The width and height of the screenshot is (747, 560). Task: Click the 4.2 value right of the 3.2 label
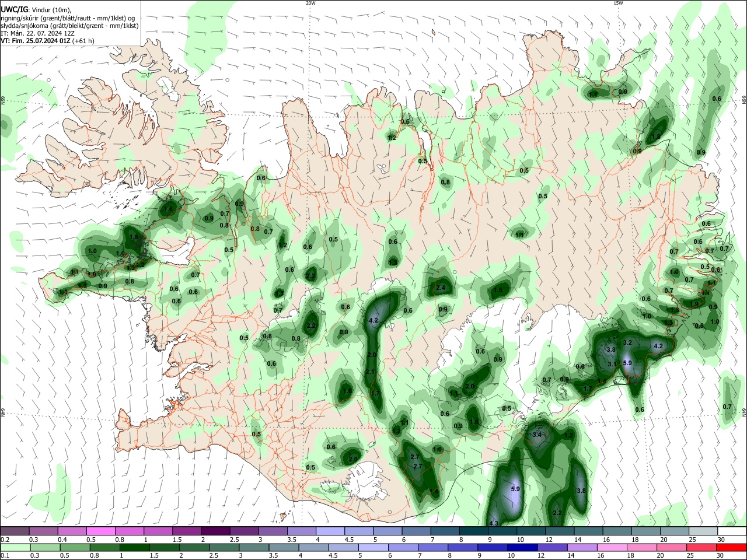[x=658, y=346]
